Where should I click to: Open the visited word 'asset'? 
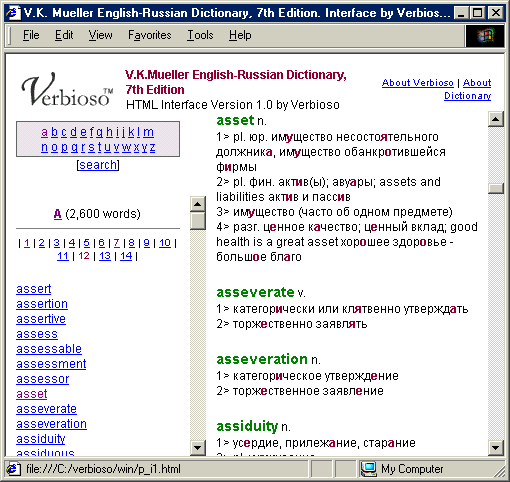pyautogui.click(x=32, y=394)
